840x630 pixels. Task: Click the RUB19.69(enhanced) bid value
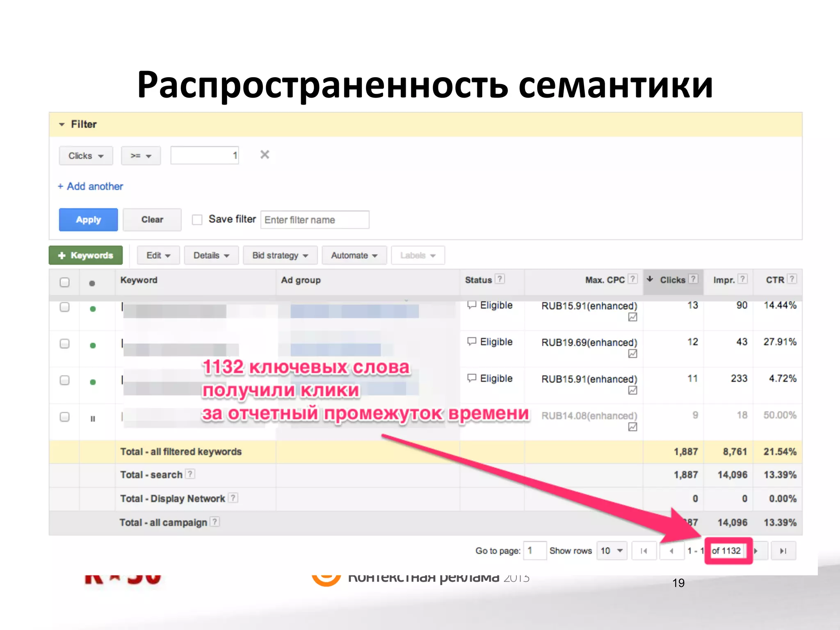589,342
